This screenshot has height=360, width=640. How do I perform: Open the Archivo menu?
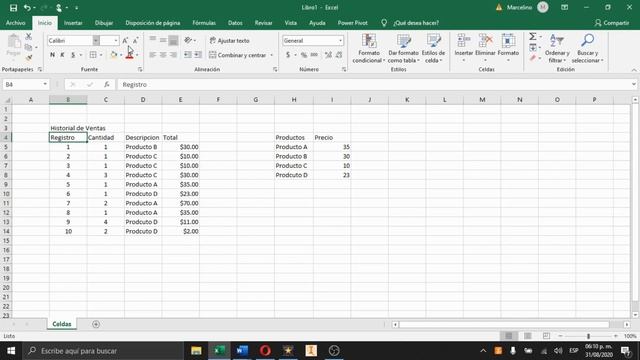[x=16, y=23]
